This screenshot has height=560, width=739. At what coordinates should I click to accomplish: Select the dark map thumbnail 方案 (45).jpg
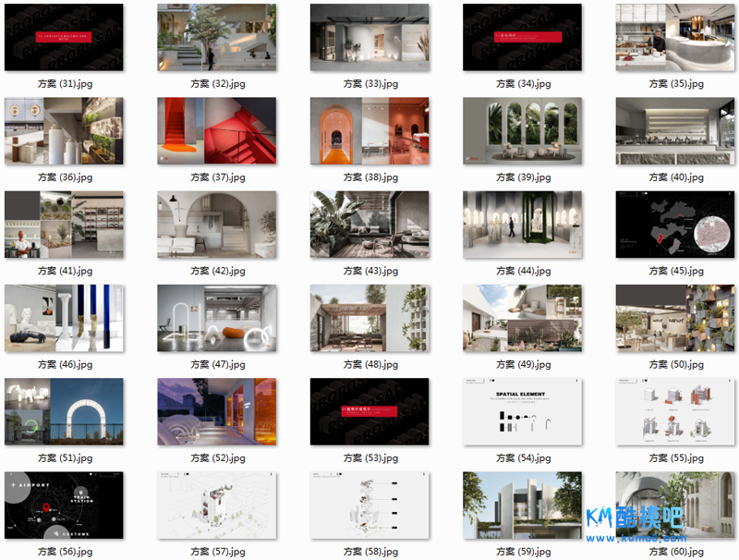[675, 225]
